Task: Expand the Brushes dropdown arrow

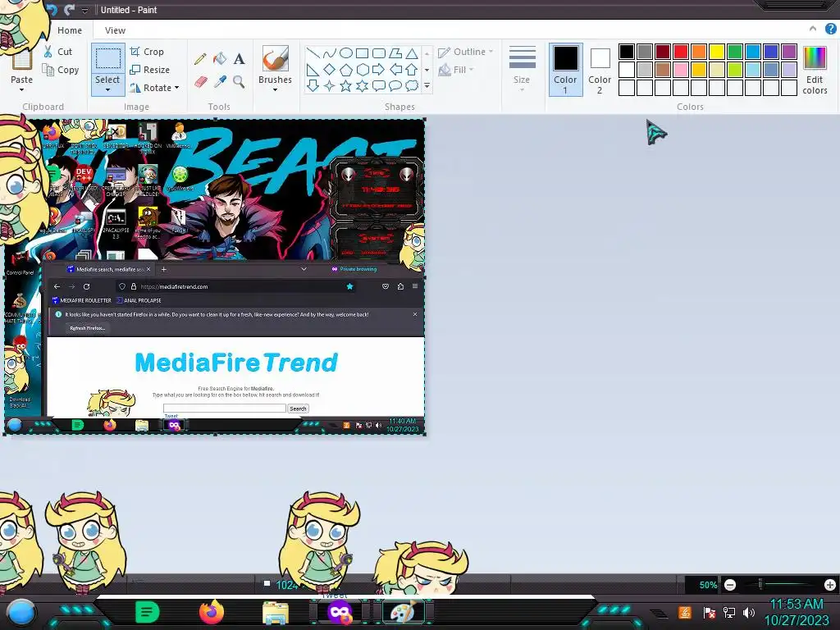Action: coord(276,90)
